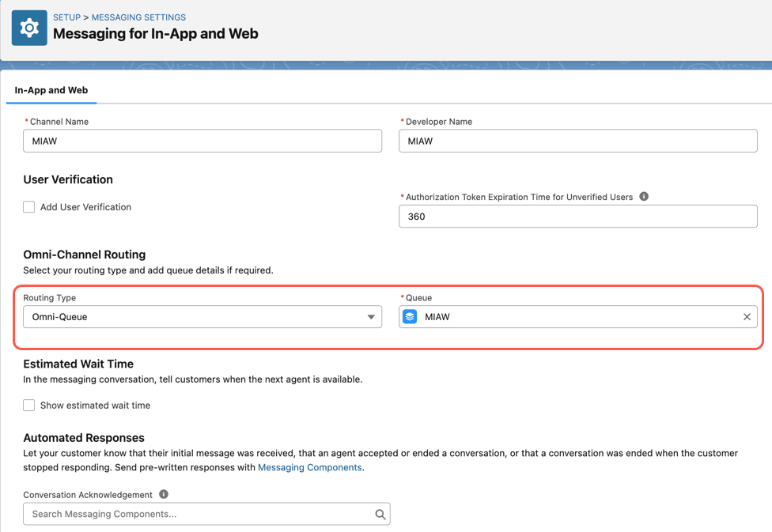The height and width of the screenshot is (532, 772).
Task: Click inside the Channel Name field
Action: pos(202,141)
